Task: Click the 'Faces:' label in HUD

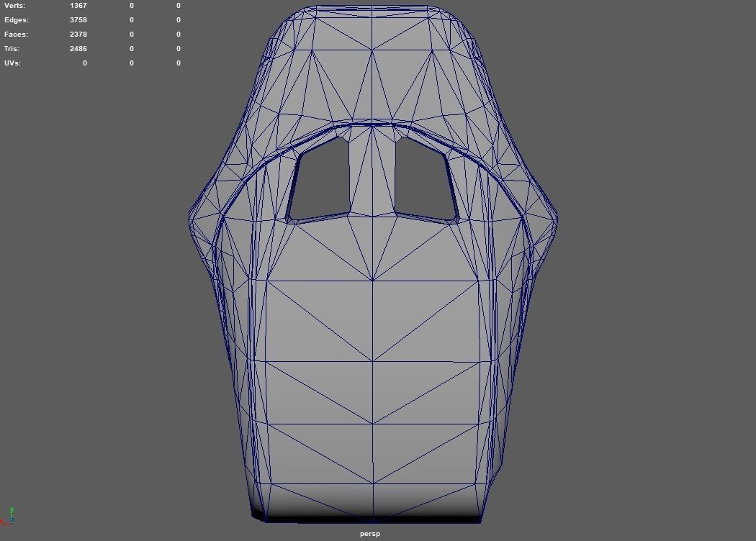Action: click(16, 35)
